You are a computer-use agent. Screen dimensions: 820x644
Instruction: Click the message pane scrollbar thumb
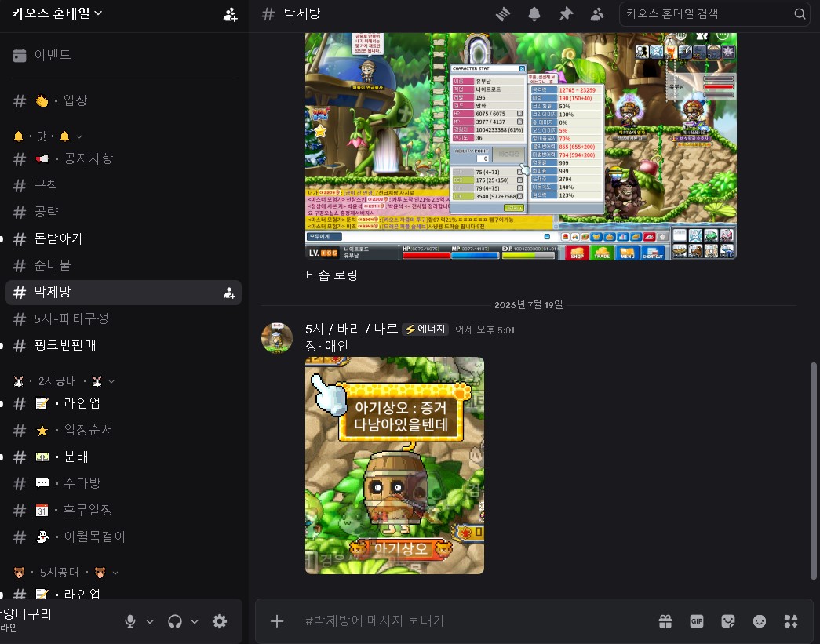tap(813, 471)
